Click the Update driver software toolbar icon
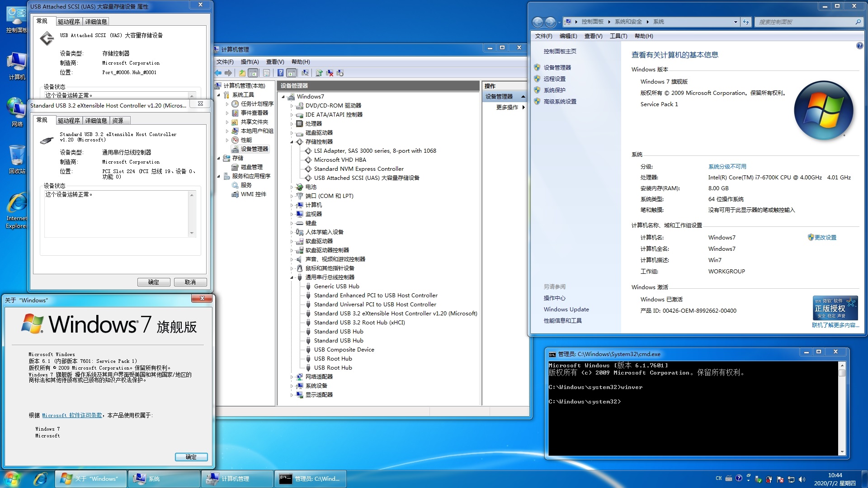 pos(319,73)
